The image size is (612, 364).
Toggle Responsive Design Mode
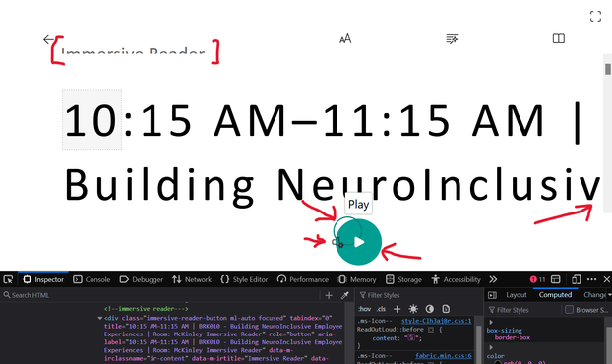[x=577, y=279]
